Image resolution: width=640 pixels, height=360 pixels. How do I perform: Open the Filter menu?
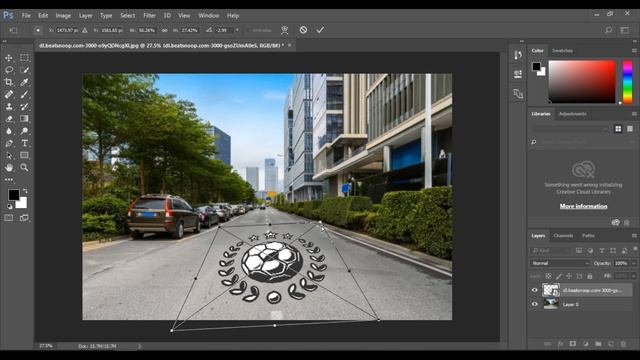coord(149,16)
